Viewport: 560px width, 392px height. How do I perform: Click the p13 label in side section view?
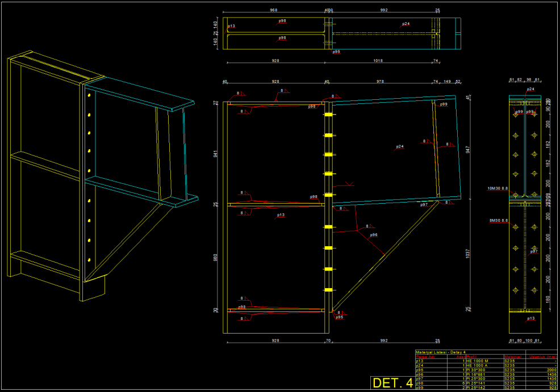(x=530, y=318)
